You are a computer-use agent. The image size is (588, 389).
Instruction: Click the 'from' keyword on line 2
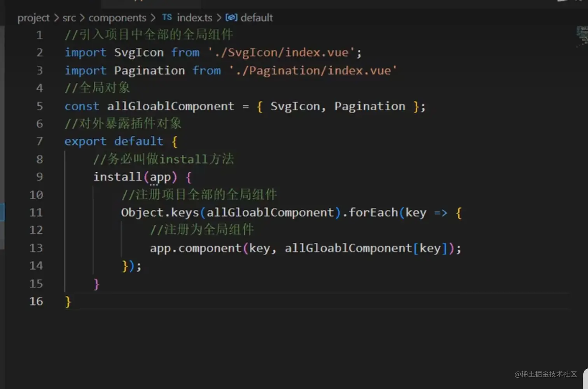185,52
